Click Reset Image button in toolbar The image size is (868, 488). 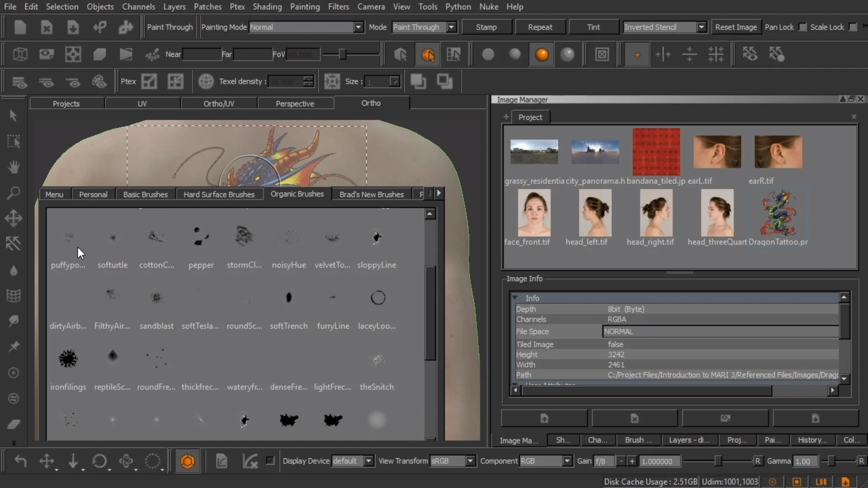pyautogui.click(x=736, y=27)
